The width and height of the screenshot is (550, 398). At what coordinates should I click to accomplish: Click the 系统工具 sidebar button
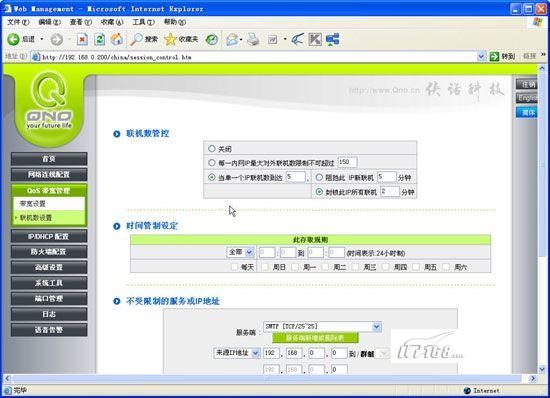(x=49, y=283)
